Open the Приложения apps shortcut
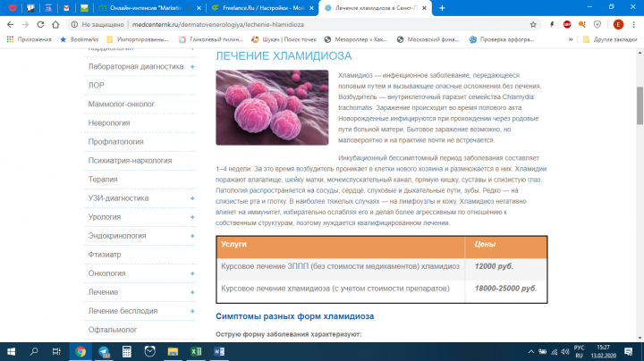This screenshot has height=361, width=644. click(29, 39)
